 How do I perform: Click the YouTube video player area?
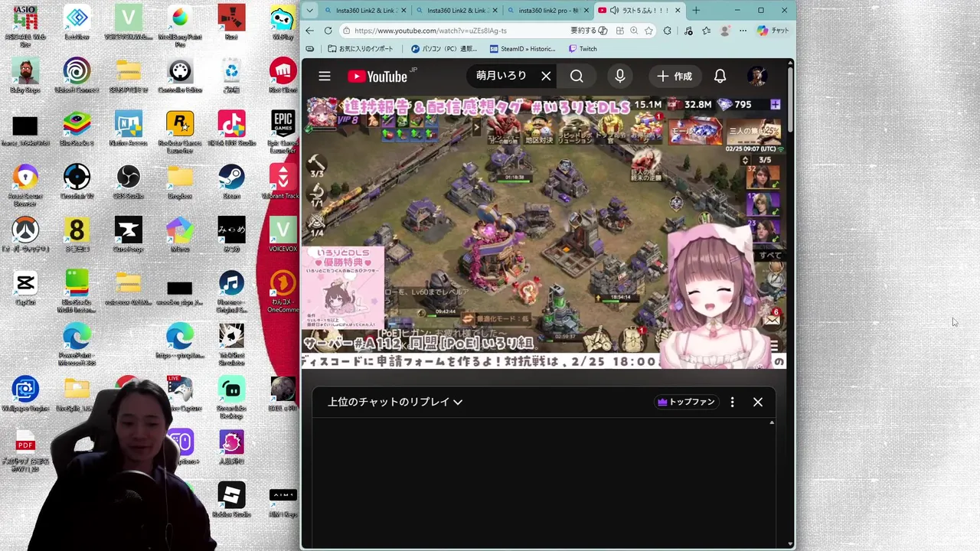[544, 232]
